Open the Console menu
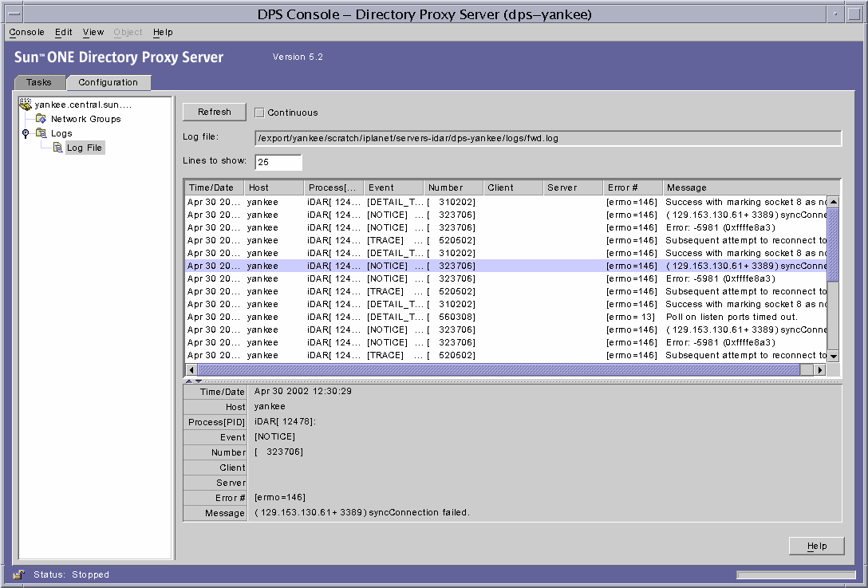The image size is (868, 588). click(x=26, y=32)
